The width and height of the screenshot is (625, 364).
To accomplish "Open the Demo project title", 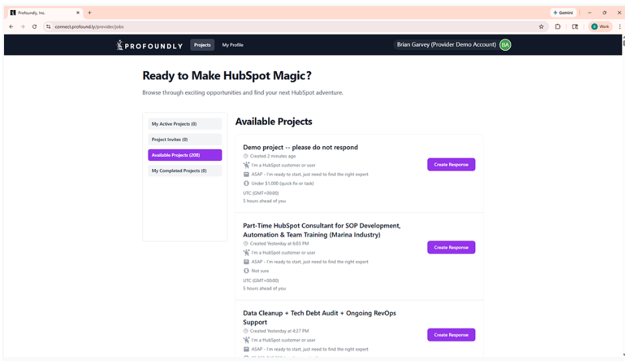I will pos(300,148).
